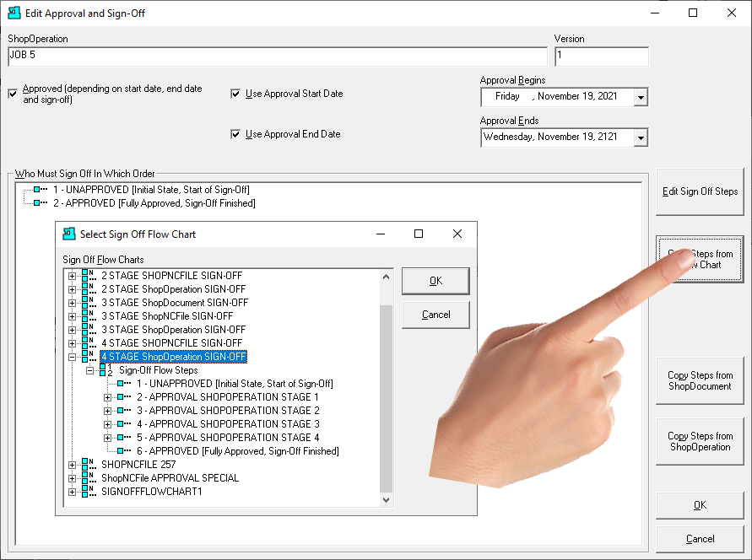This screenshot has width=752, height=560.
Task: Collapse 4 STAGE ShopOperation SIGN-OFF node
Action: pos(72,357)
